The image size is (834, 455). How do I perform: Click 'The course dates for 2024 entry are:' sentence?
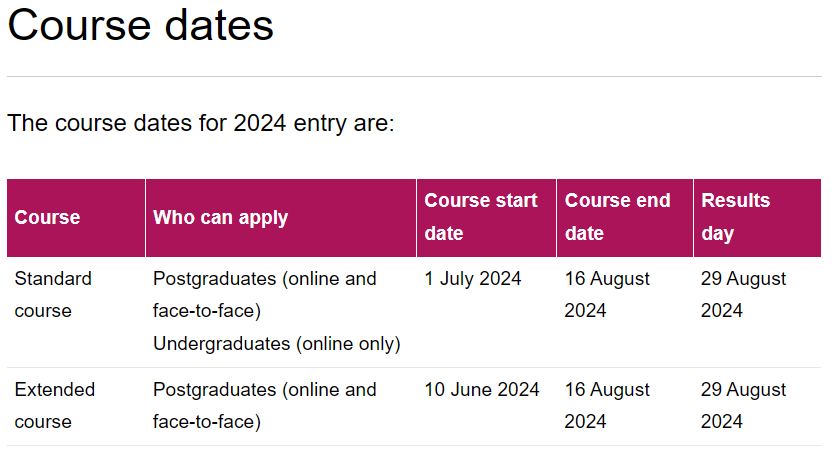point(201,123)
